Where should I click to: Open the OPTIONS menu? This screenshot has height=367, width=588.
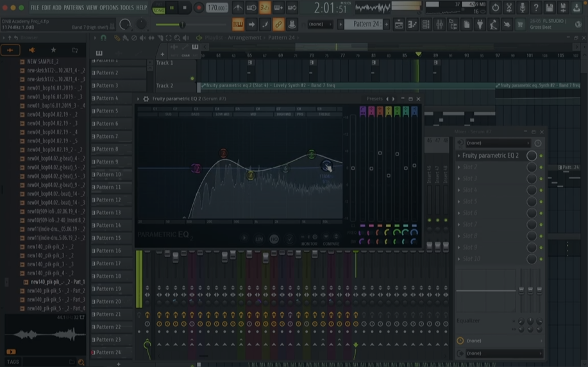pyautogui.click(x=109, y=8)
